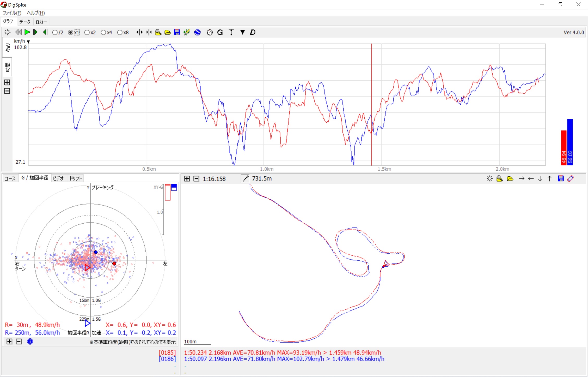
Task: Click the lap [0185] label
Action: (x=167, y=352)
